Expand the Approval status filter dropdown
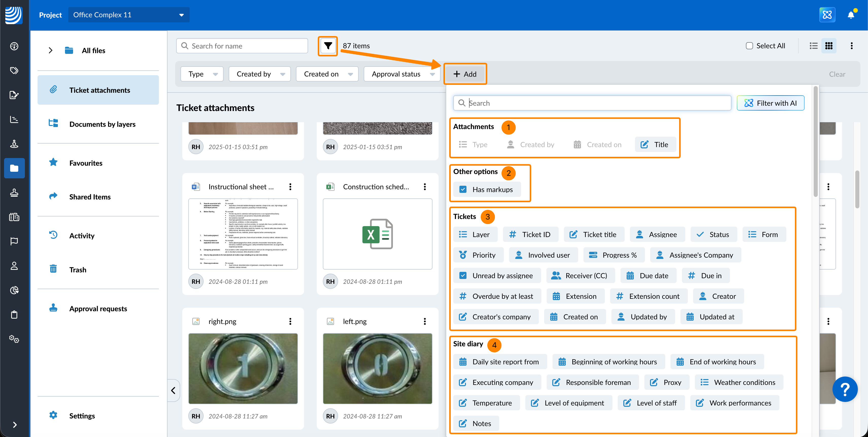This screenshot has width=868, height=437. pyautogui.click(x=402, y=74)
